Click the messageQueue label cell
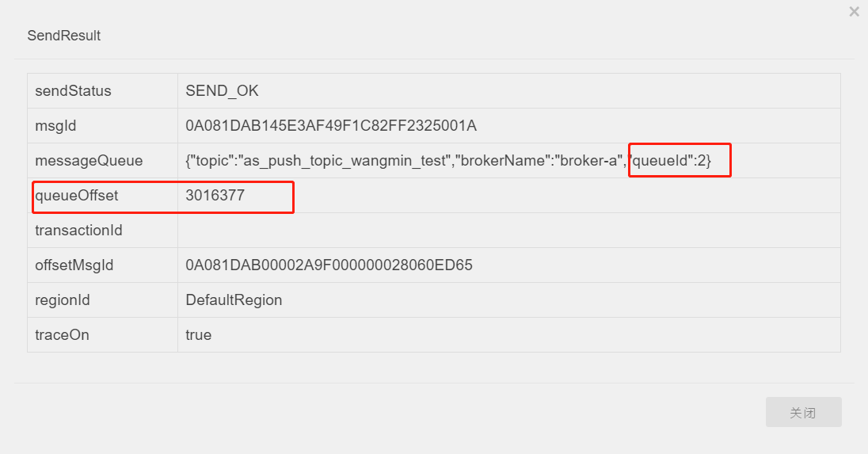The width and height of the screenshot is (868, 454). (x=89, y=161)
